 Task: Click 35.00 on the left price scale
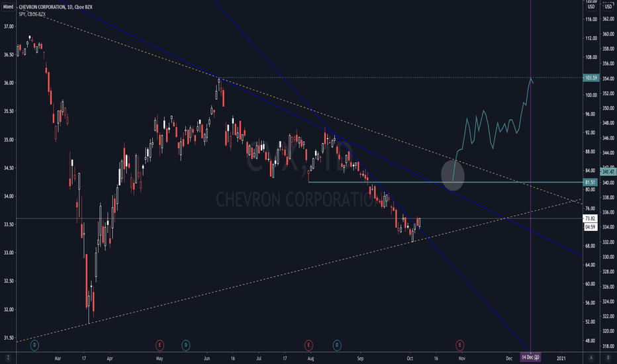point(9,140)
